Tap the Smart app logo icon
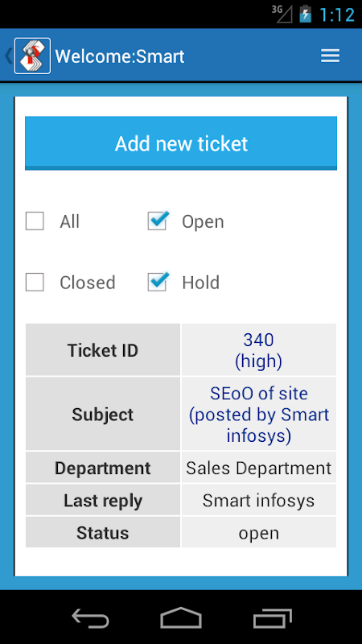Screen dimensions: 362x644 click(32, 56)
